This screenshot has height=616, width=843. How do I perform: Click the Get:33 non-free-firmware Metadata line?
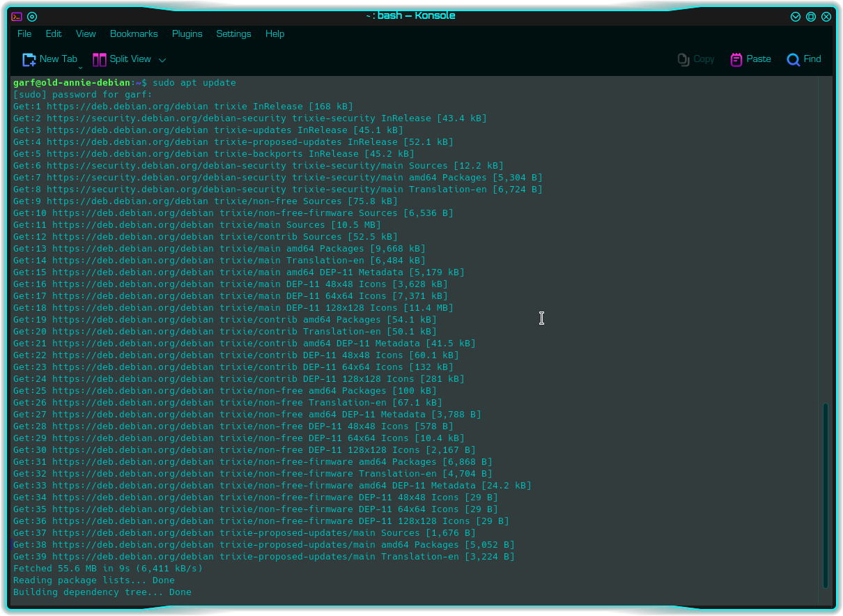click(272, 486)
